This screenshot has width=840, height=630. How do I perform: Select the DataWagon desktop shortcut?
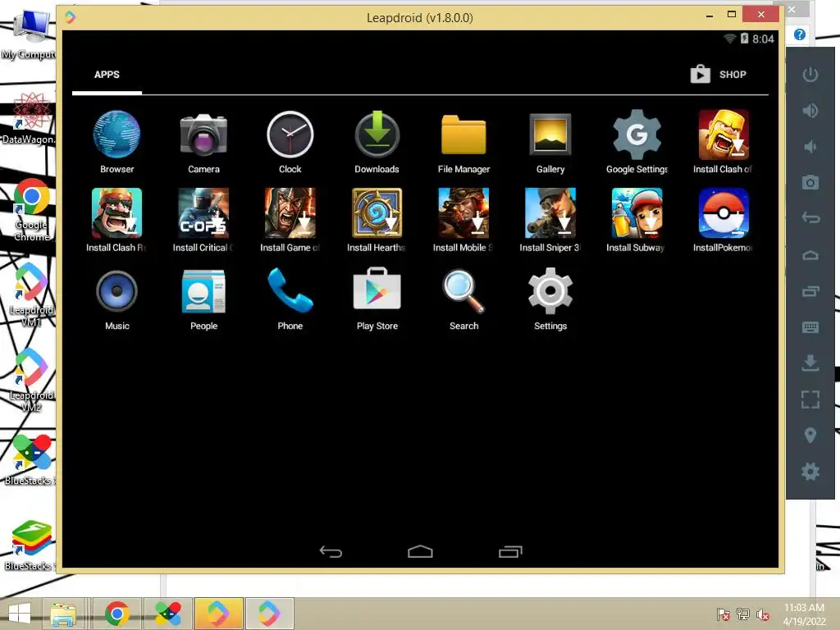coord(30,118)
